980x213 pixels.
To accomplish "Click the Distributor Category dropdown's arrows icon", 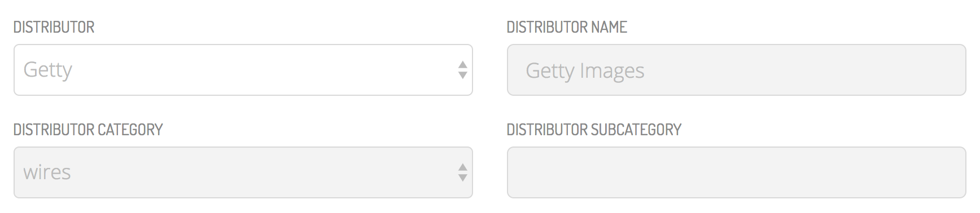I will pyautogui.click(x=462, y=172).
